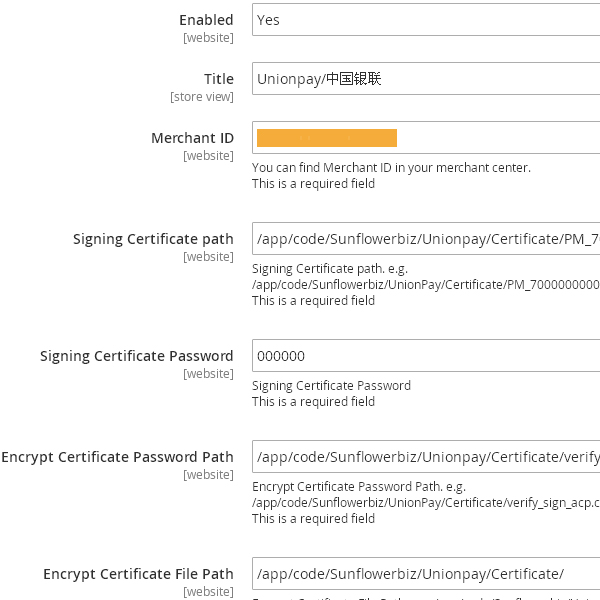The height and width of the screenshot is (600, 600).
Task: Click the [website] scope text under Merchant ID
Action: pyautogui.click(x=208, y=156)
